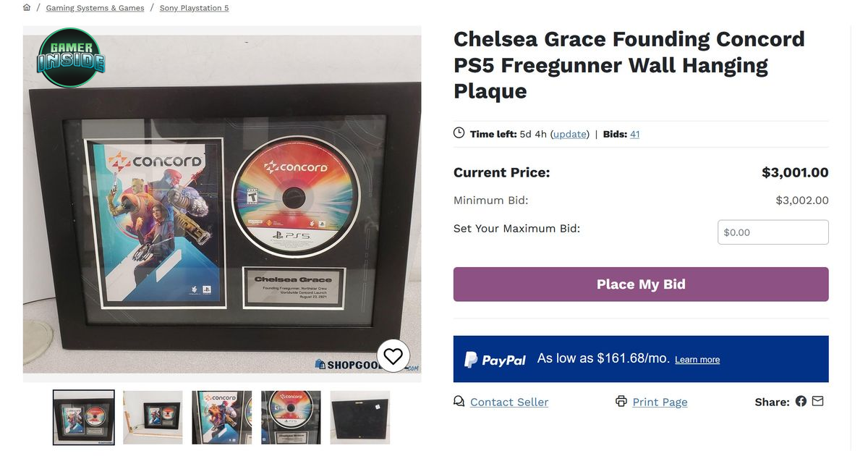868x456 pixels.
Task: View bid history via 41 bids link
Action: 634,134
